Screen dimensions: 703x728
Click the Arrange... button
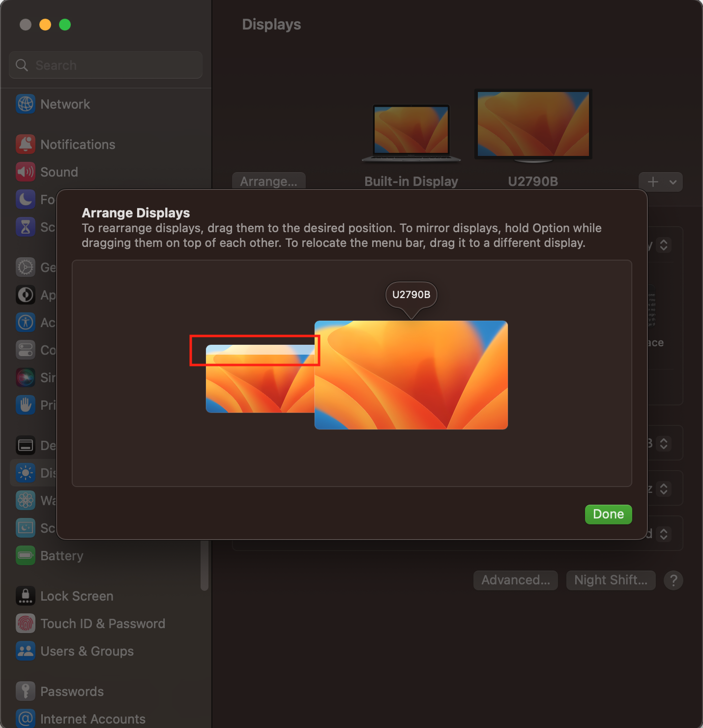[269, 182]
